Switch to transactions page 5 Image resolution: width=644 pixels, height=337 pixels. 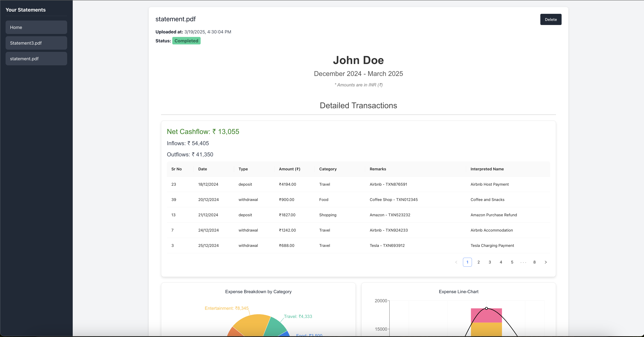tap(512, 262)
